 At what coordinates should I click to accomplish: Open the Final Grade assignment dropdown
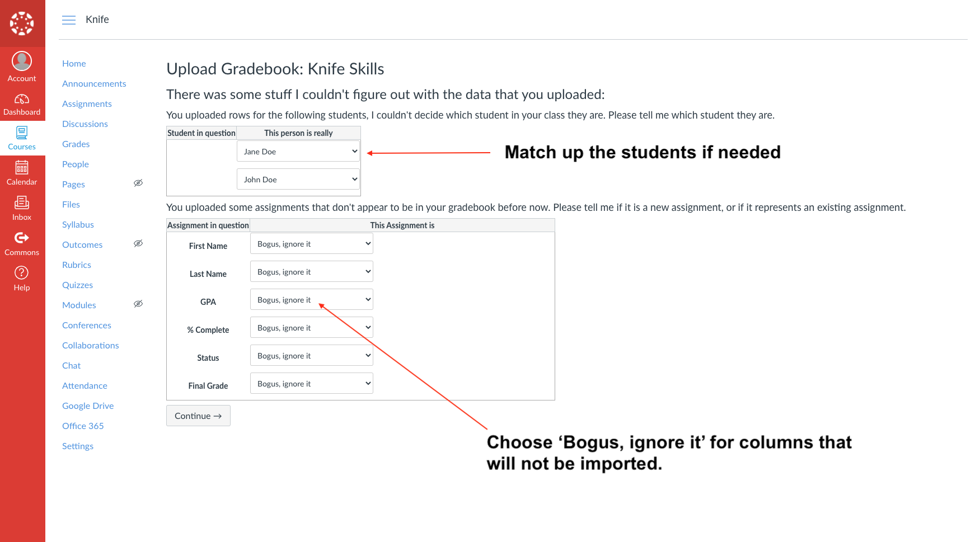pos(312,383)
